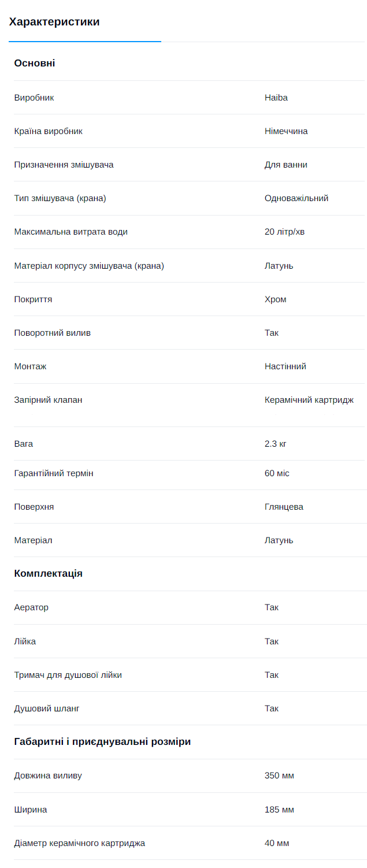Click the Німеччина country value

tap(286, 131)
